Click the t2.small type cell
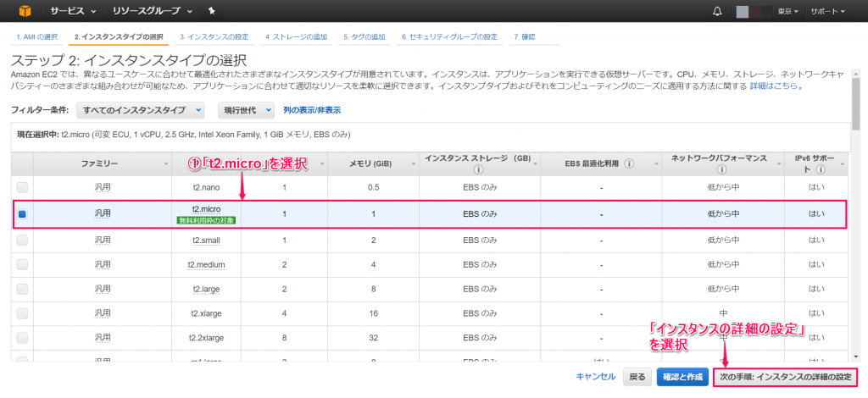 tap(207, 240)
